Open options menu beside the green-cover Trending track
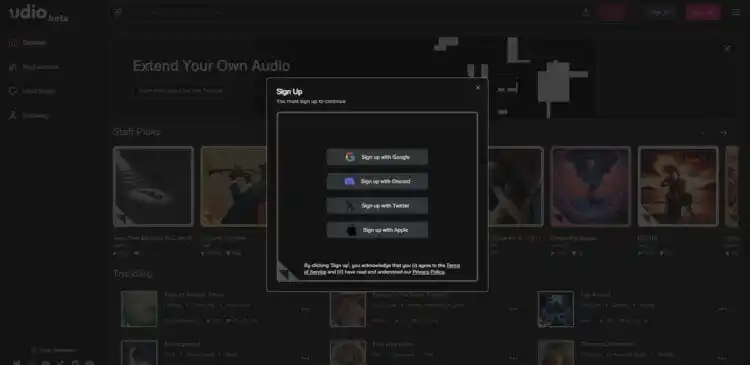 tap(305, 310)
